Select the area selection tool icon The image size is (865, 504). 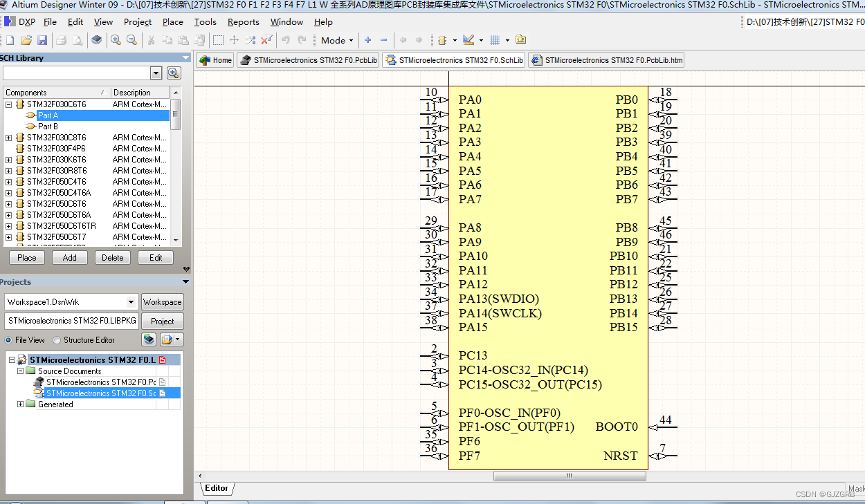tap(218, 40)
